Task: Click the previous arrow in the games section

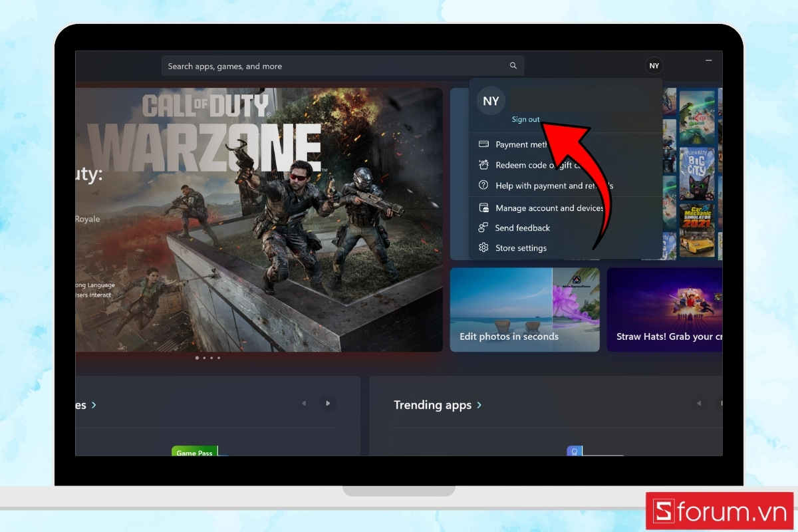Action: click(x=304, y=403)
